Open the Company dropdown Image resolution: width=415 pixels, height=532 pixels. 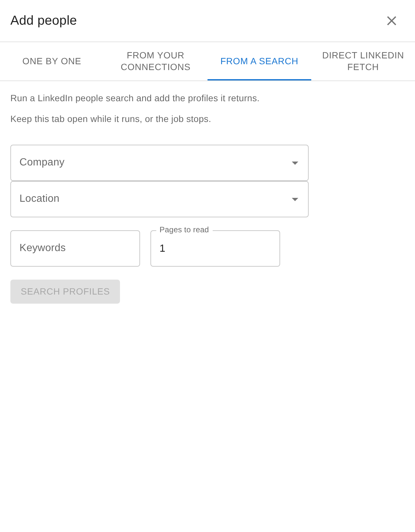click(x=160, y=163)
